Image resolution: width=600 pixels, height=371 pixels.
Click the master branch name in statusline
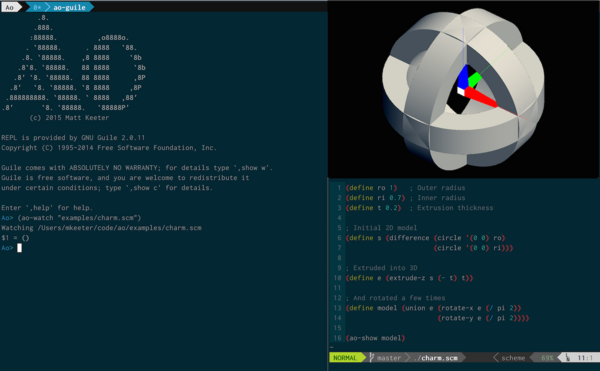pos(389,358)
